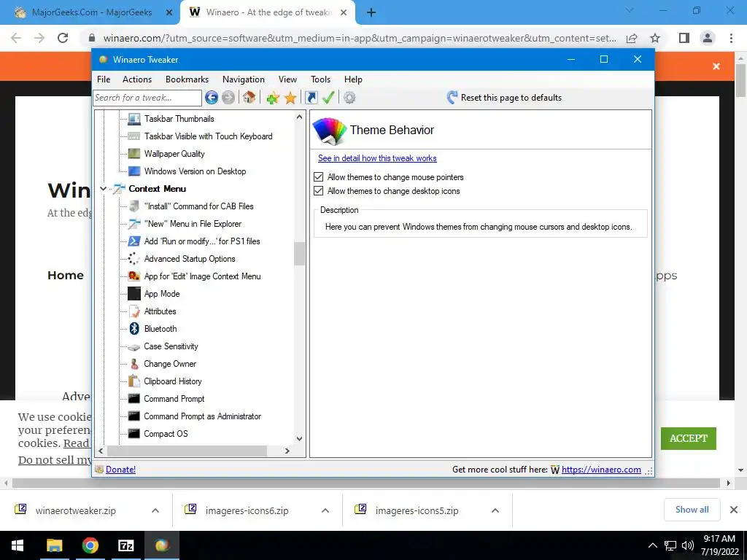Open Chrome from the taskbar

90,545
